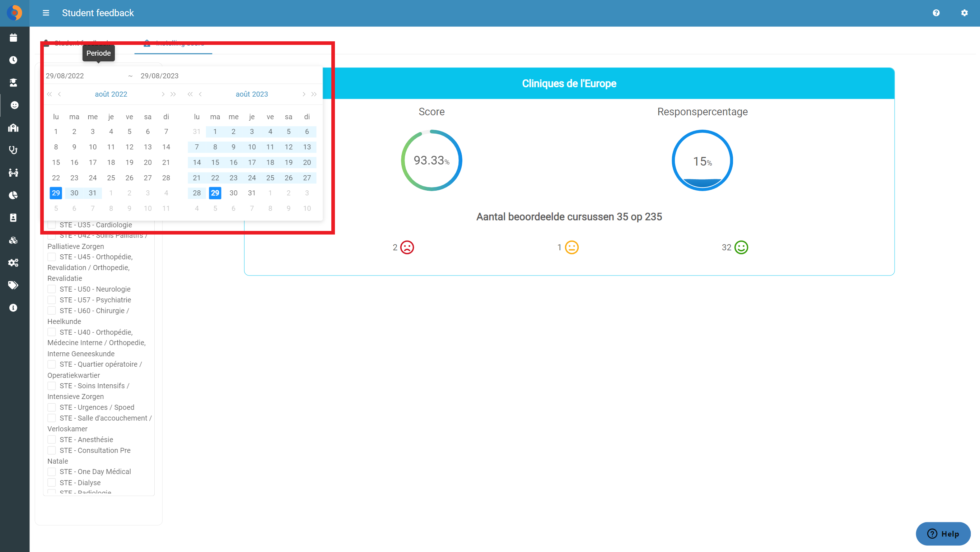Edit end date field 29/08/2023

(x=179, y=76)
